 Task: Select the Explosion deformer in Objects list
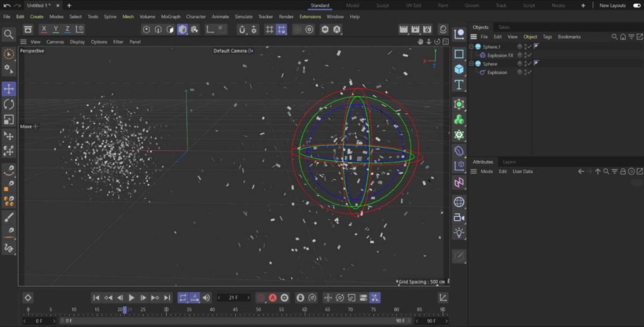tap(497, 72)
